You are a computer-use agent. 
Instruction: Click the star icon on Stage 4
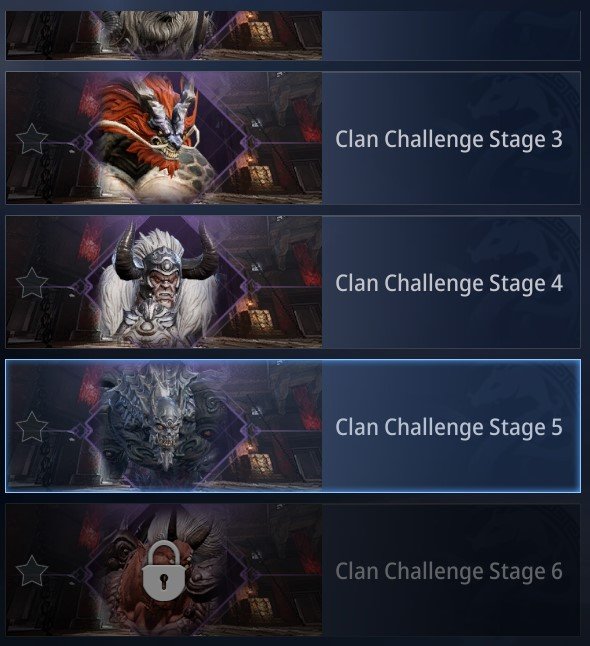point(32,283)
